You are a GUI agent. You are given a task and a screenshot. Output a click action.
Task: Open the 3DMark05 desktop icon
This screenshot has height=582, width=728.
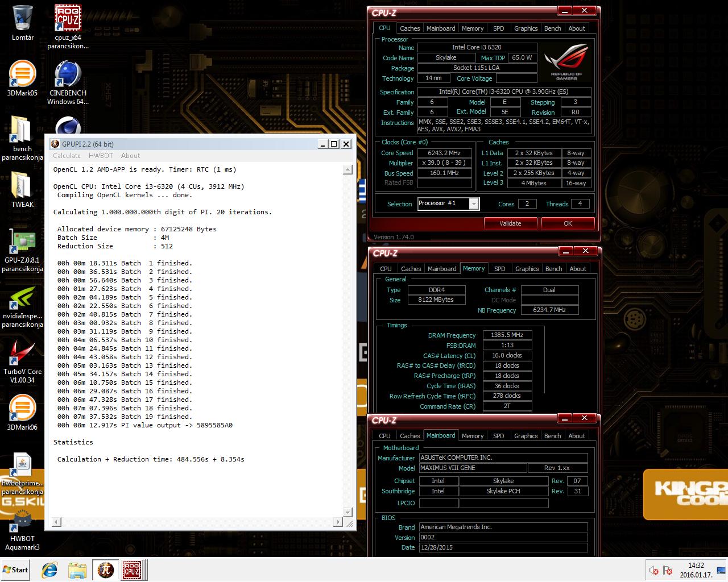[x=22, y=74]
